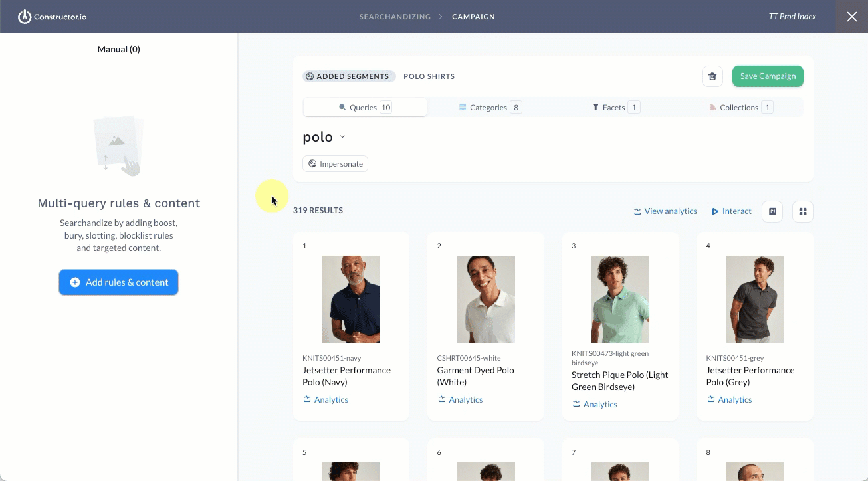Open the Searchandizing breadcrumb

click(395, 17)
